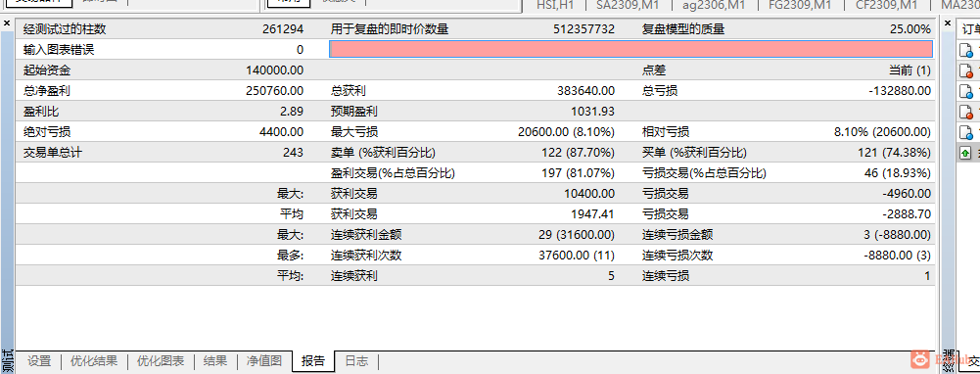Open the 净值图 tab
980x374 pixels.
(x=264, y=361)
